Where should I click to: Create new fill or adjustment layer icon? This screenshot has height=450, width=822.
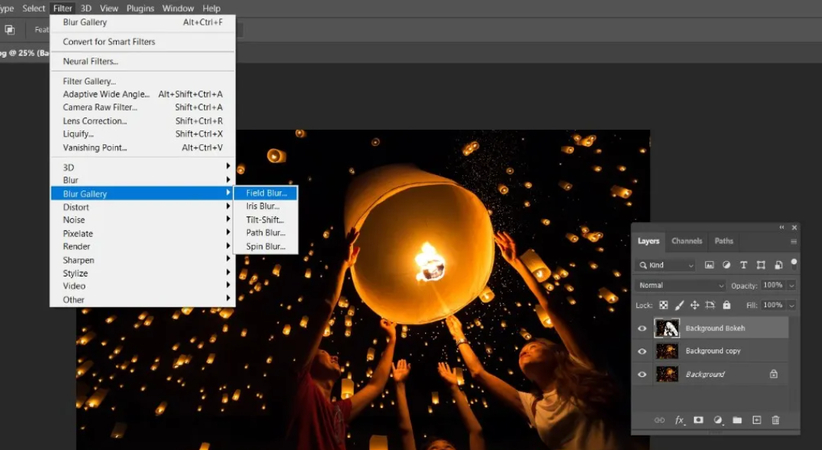(718, 420)
